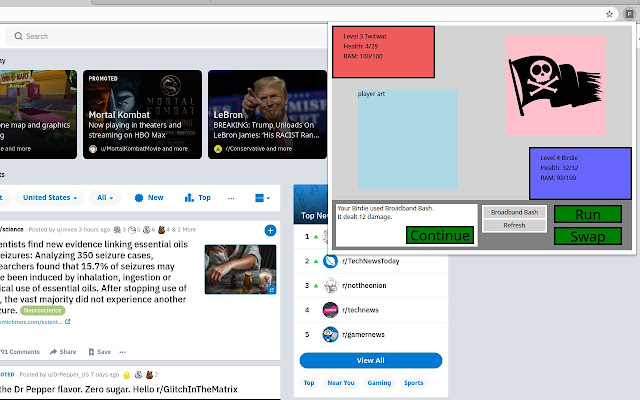Open the science post external article link
640x400 pixels.
36,322
